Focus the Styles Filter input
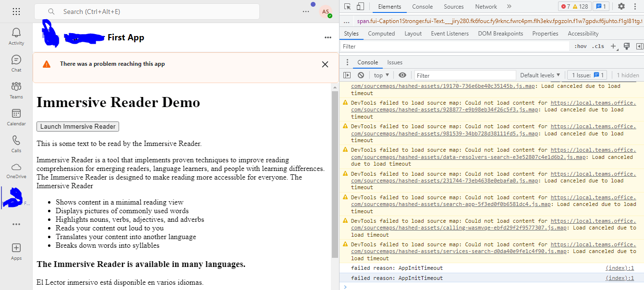 point(455,47)
